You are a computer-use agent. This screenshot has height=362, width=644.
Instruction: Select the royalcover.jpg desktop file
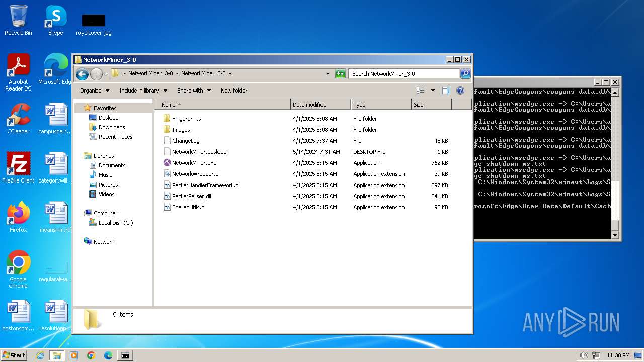[x=94, y=24]
